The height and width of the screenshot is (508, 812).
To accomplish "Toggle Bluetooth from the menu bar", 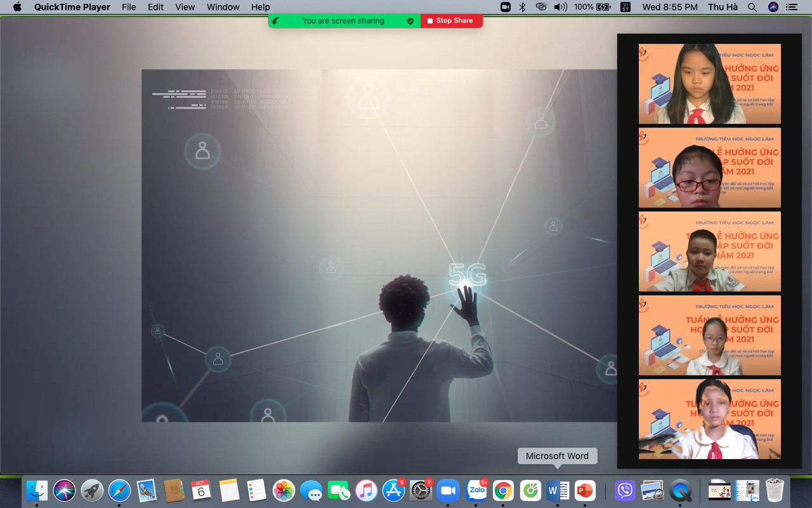I will (x=523, y=7).
